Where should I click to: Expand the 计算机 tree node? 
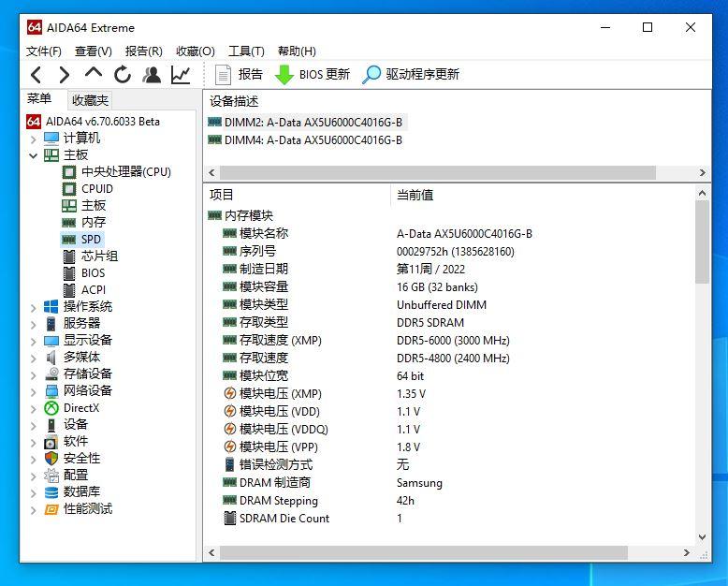[33, 139]
